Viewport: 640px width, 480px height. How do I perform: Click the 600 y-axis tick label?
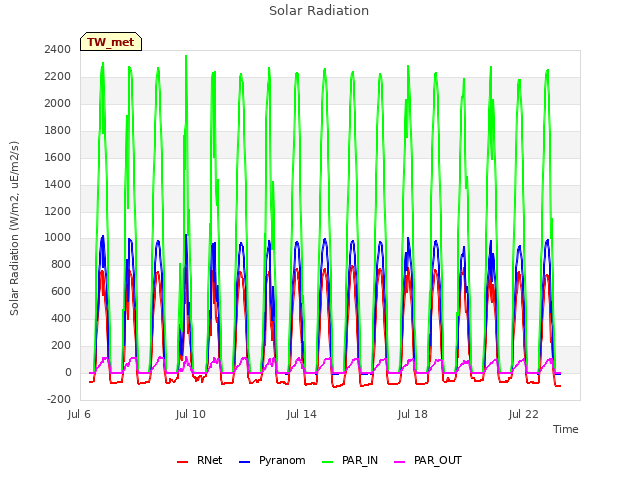point(61,291)
